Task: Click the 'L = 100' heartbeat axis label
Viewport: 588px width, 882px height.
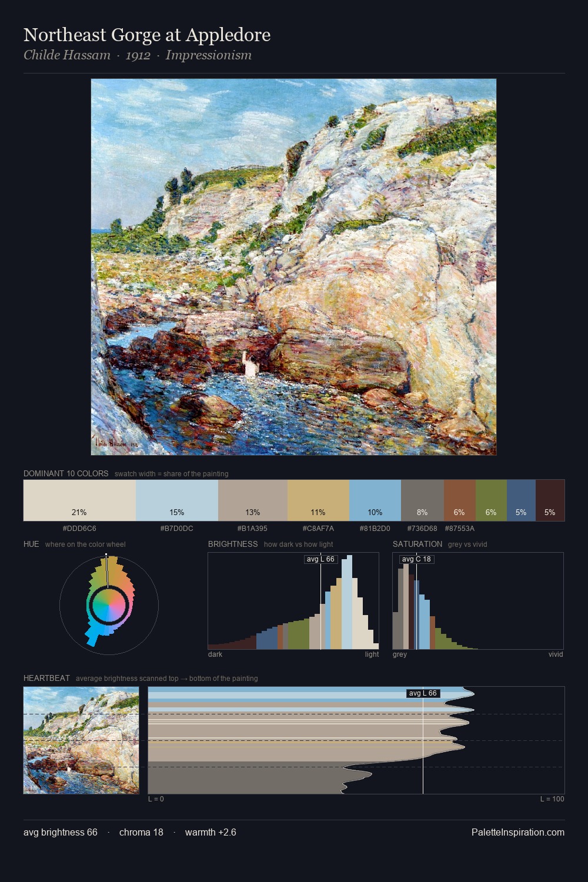Action: [552, 799]
